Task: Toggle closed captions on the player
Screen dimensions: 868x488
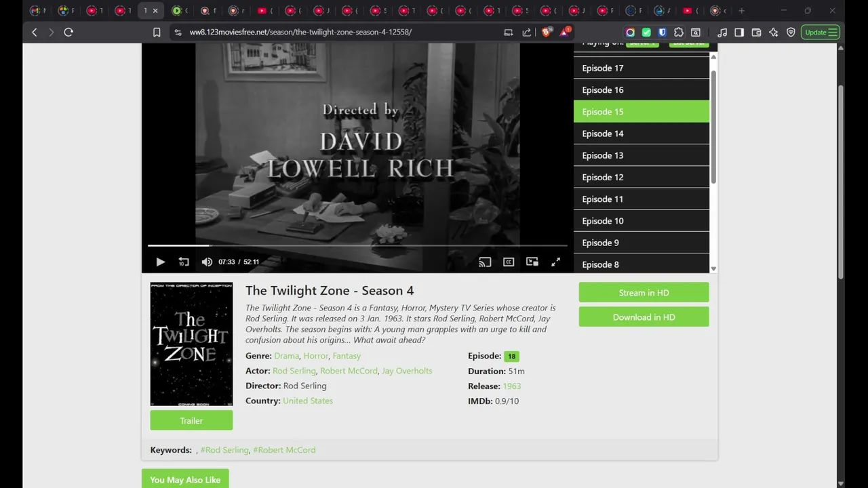Action: pos(509,262)
